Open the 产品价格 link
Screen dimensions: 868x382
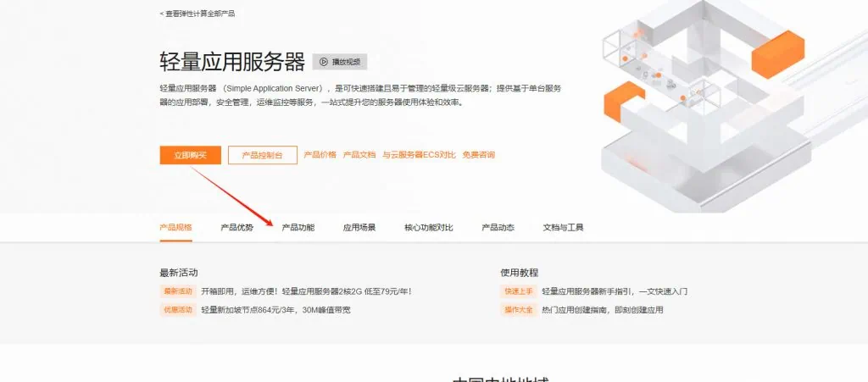(320, 155)
